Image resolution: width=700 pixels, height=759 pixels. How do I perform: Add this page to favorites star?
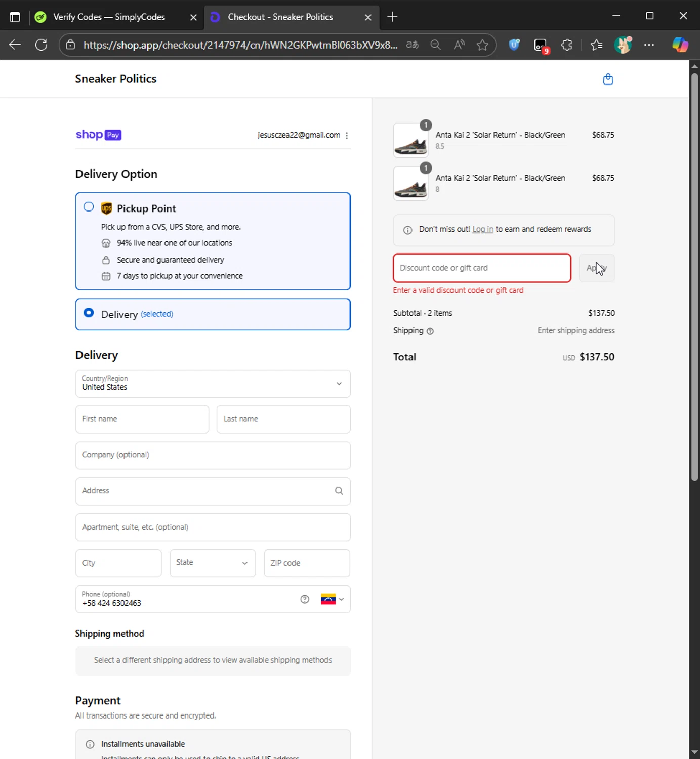point(482,45)
